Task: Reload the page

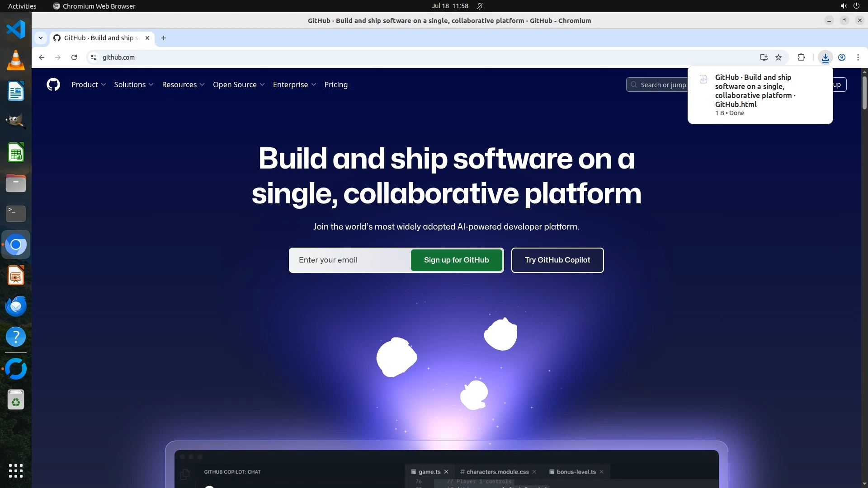Action: tap(74, 57)
